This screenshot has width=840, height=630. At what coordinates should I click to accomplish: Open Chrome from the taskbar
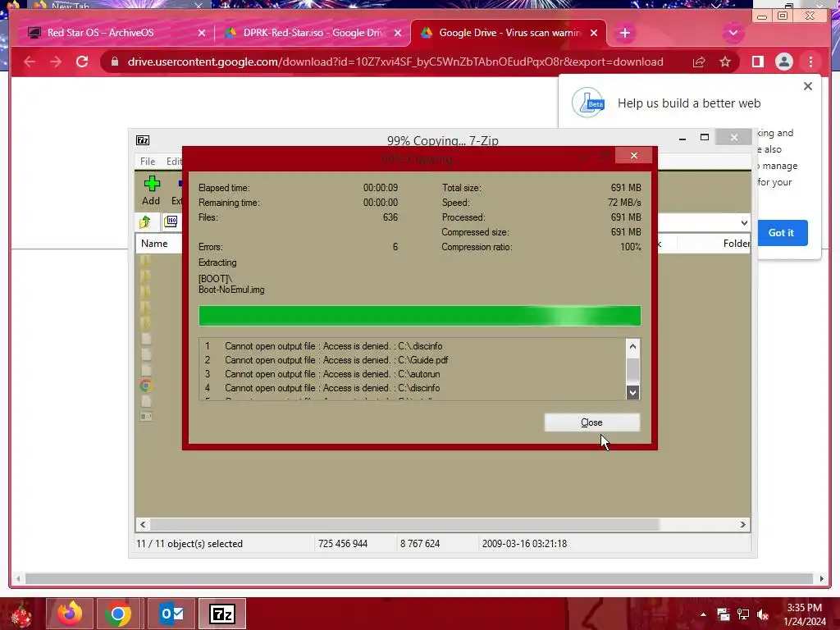pyautogui.click(x=118, y=614)
